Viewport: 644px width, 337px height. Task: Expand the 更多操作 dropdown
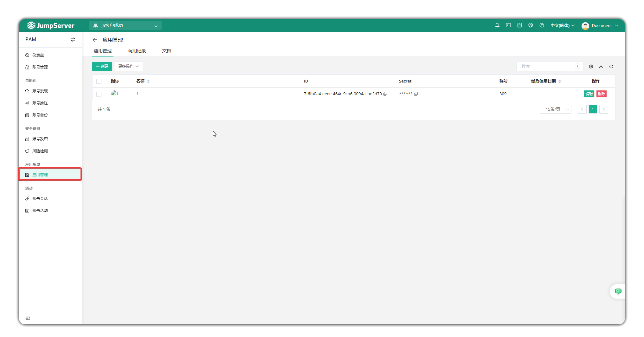(128, 66)
